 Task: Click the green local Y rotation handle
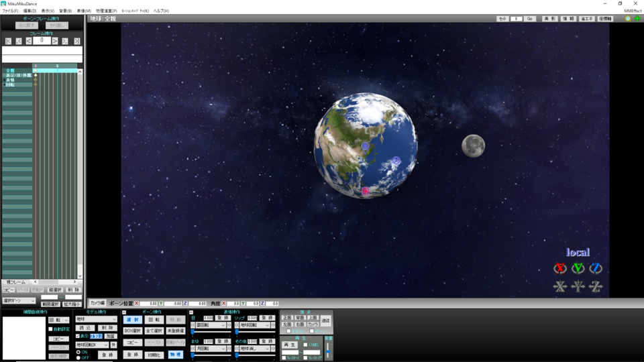[578, 268]
